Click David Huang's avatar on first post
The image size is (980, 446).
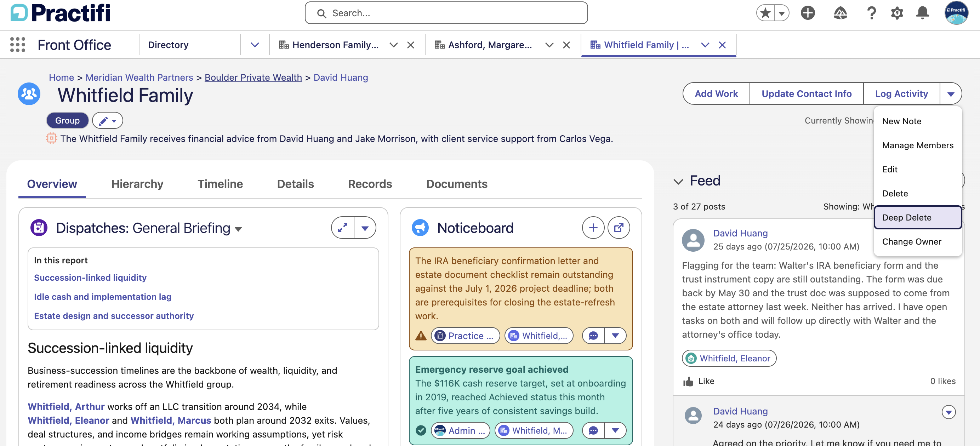coord(693,240)
